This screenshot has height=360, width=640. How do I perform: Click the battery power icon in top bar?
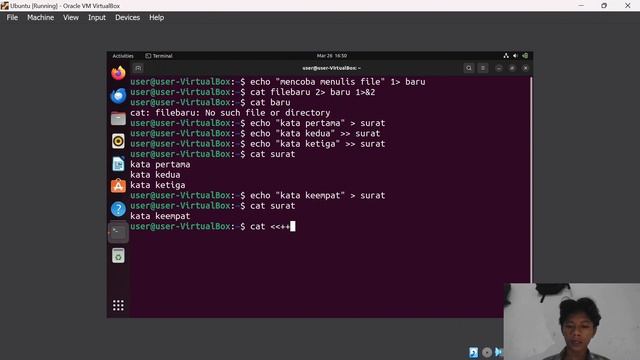click(x=525, y=56)
